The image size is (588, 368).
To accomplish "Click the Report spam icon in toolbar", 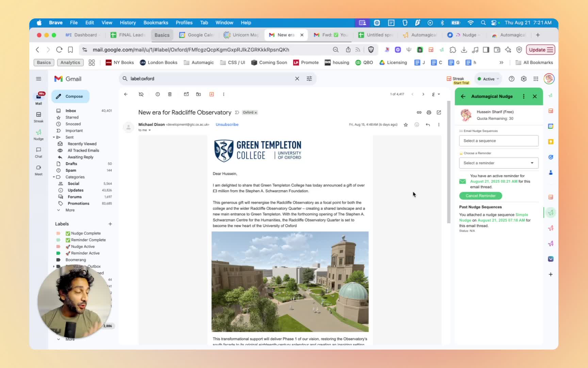I will point(158,94).
